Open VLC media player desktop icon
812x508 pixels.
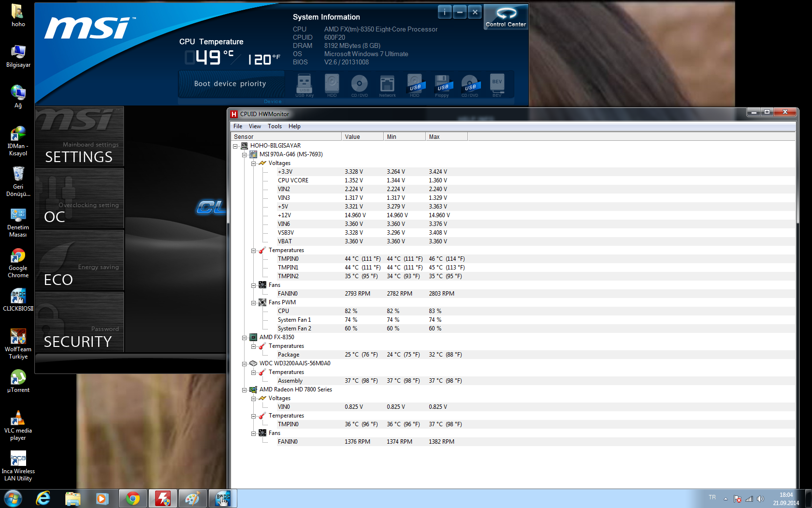tap(18, 425)
